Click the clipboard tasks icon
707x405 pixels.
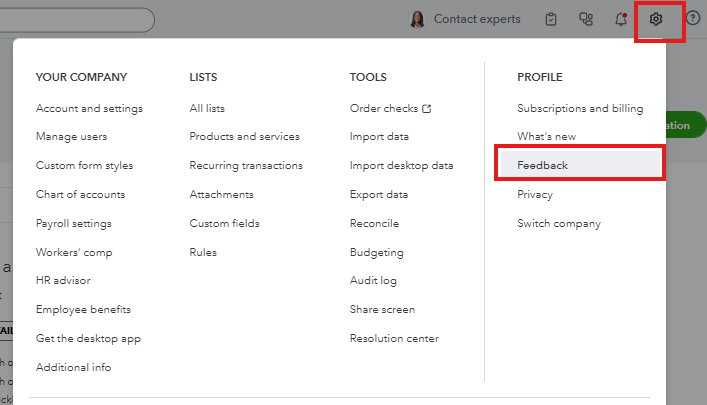[x=551, y=19]
